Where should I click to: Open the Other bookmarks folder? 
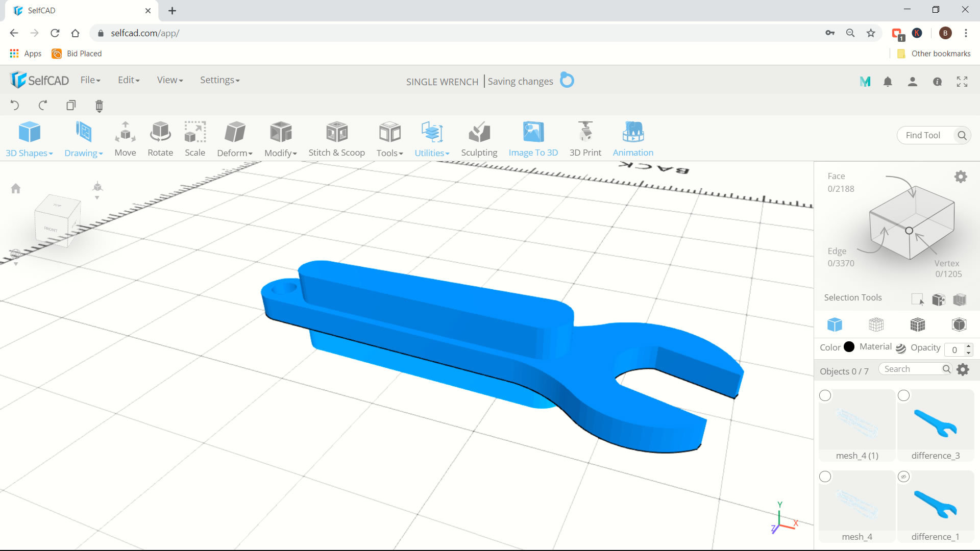pyautogui.click(x=934, y=54)
